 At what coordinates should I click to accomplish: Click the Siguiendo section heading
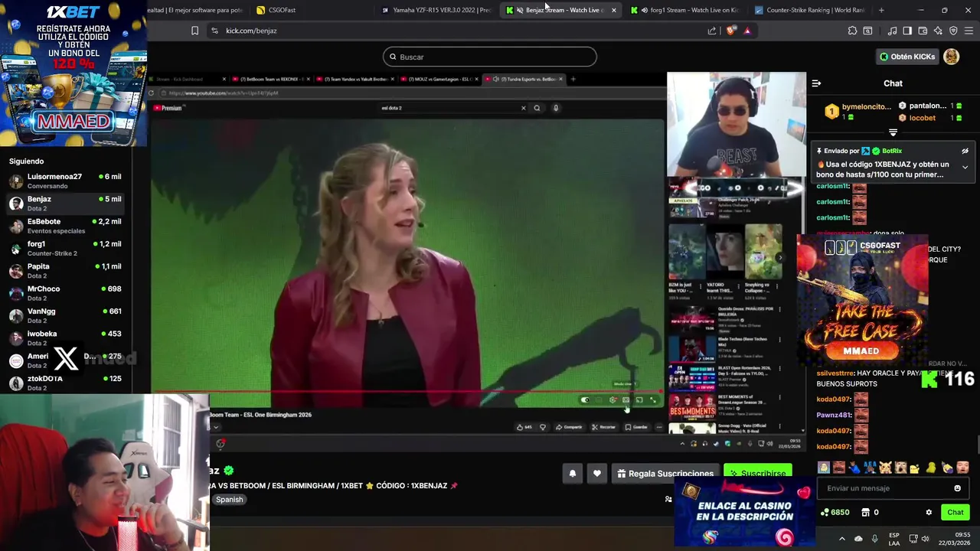tap(27, 161)
